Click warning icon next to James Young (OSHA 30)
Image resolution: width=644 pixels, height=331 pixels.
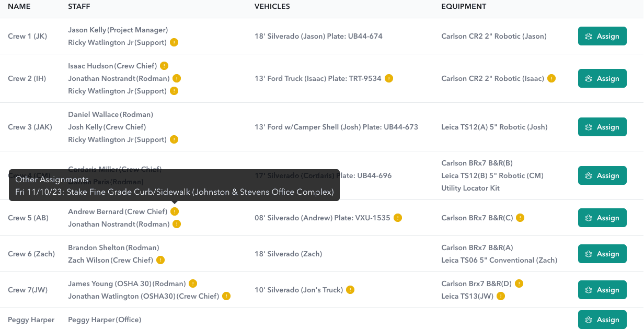pyautogui.click(x=193, y=283)
